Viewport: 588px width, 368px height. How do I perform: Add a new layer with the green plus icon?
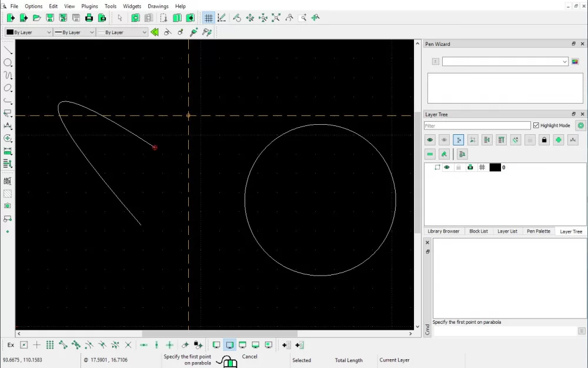tap(559, 140)
